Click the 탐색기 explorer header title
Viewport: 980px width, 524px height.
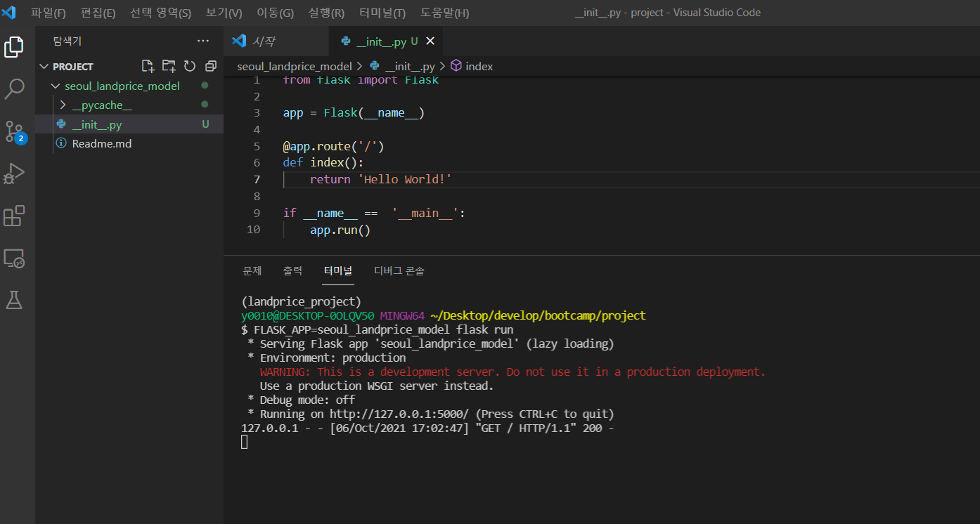pyautogui.click(x=67, y=41)
